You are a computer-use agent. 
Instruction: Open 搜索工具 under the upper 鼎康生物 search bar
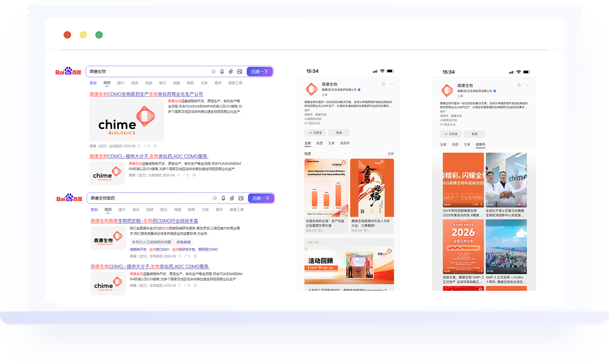(x=235, y=83)
